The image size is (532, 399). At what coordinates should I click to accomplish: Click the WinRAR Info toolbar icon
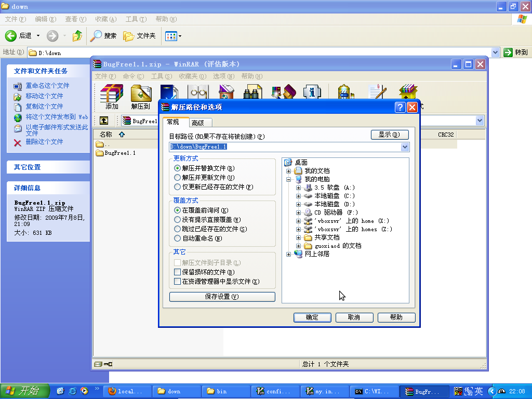click(x=312, y=92)
